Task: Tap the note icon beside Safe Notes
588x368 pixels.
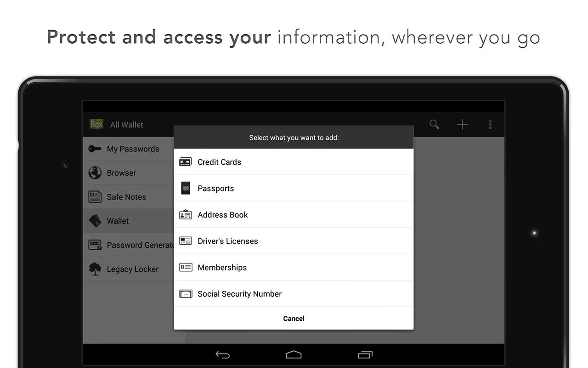Action: [95, 197]
